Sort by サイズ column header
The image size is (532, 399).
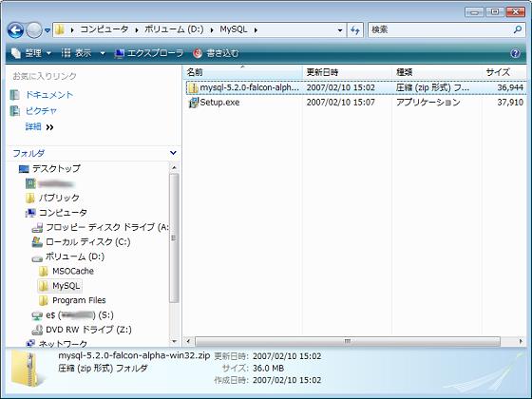point(504,72)
